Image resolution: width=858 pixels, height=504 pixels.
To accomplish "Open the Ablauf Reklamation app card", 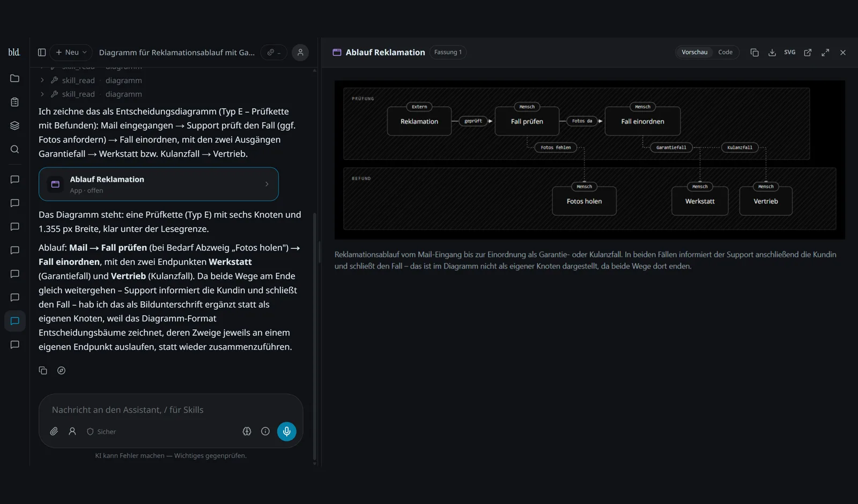I will pyautogui.click(x=159, y=184).
